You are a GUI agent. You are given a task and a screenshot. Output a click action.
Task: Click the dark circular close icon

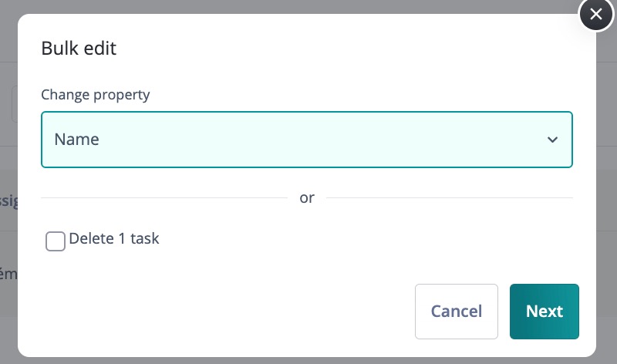595,15
